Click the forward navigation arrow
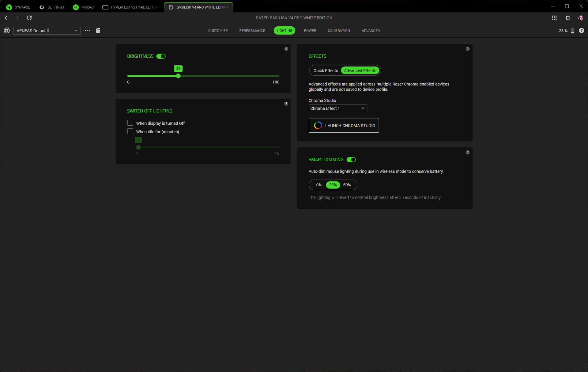588x372 pixels. (x=17, y=18)
